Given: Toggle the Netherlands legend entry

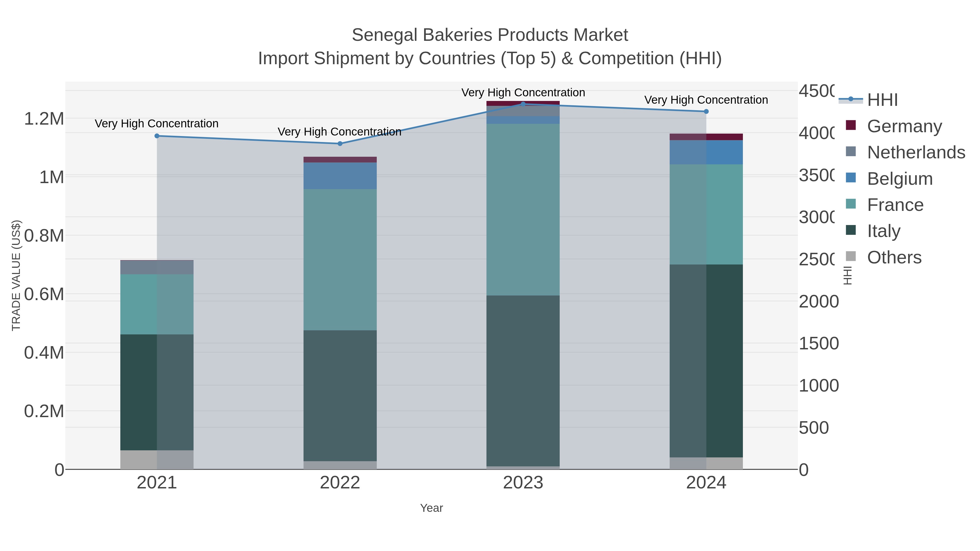Looking at the screenshot, I should 905,152.
